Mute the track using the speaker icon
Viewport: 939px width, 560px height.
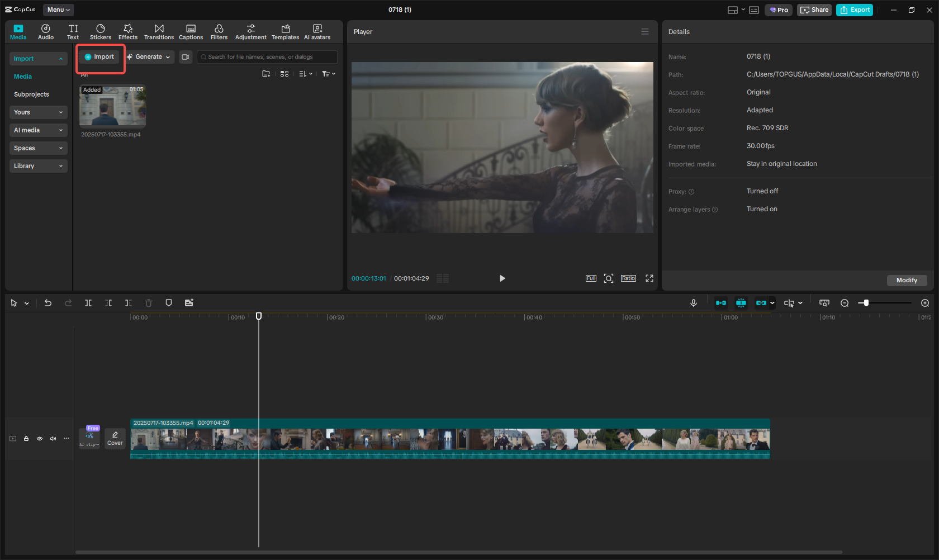point(53,438)
